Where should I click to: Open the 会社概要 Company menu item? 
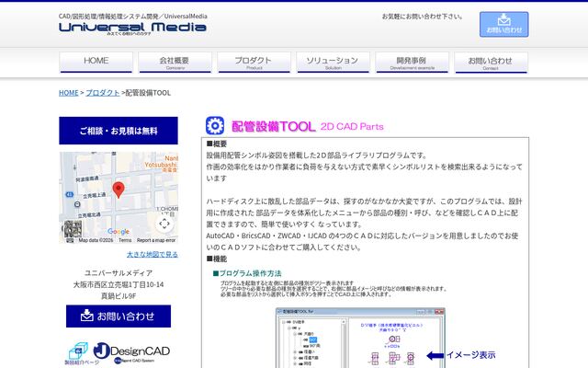click(x=175, y=63)
